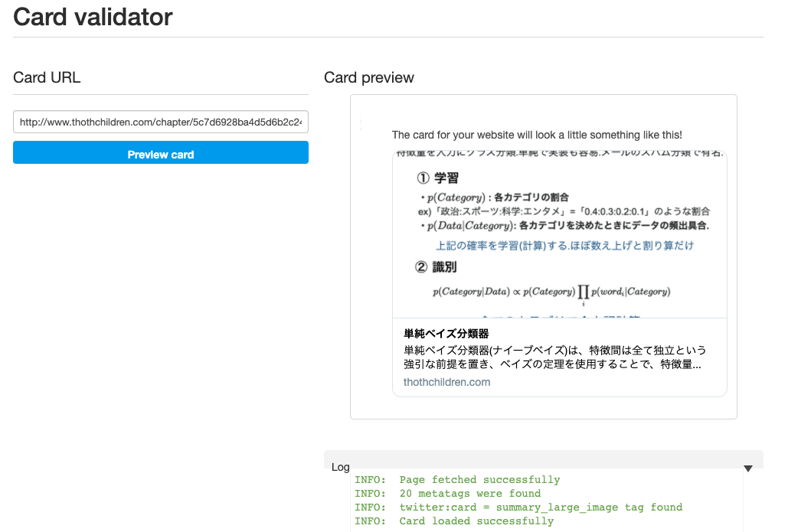788x532 pixels.
Task: Open the card title 単純ベイズ分類器
Action: coord(446,334)
